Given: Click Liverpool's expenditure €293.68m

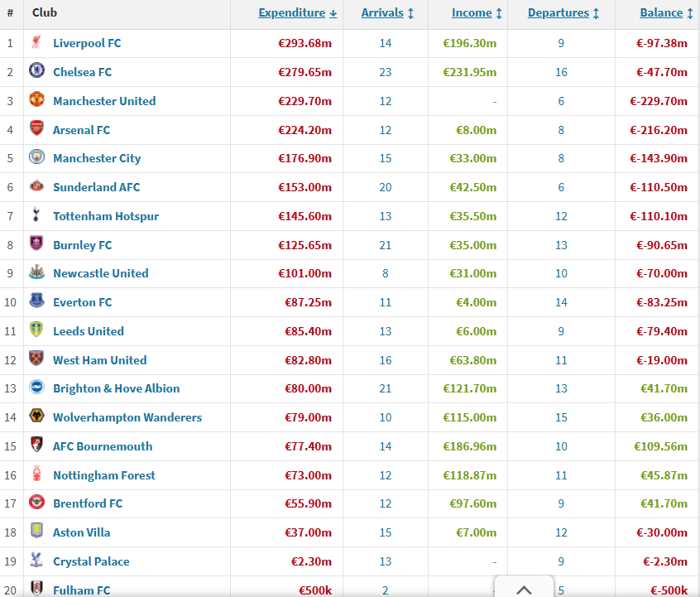Looking at the screenshot, I should (305, 43).
